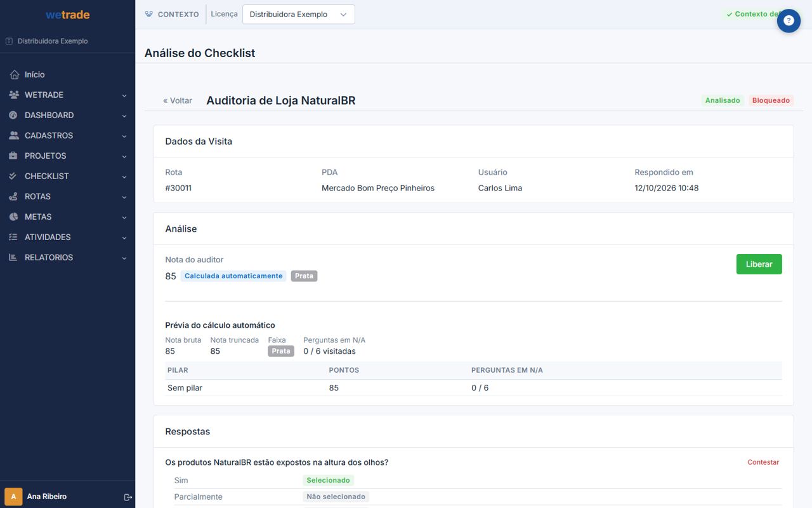Click the PDA value Mercado Bom Preço Pinheiros
This screenshot has width=812, height=508.
pos(378,188)
